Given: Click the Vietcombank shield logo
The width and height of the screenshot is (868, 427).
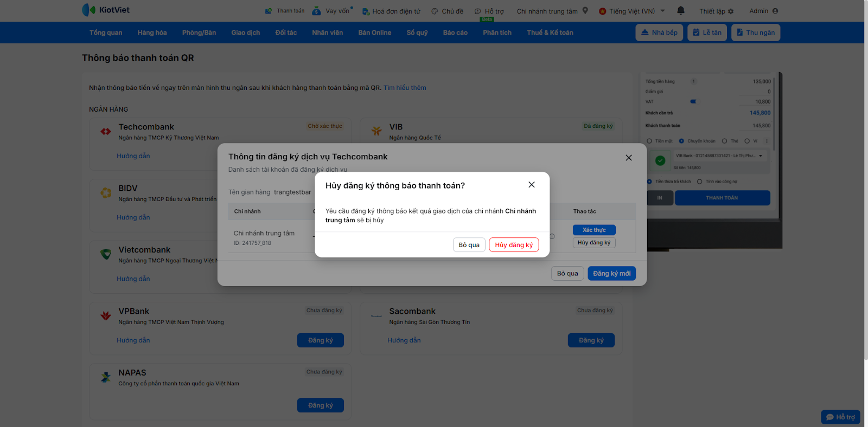Looking at the screenshot, I should pos(106,254).
